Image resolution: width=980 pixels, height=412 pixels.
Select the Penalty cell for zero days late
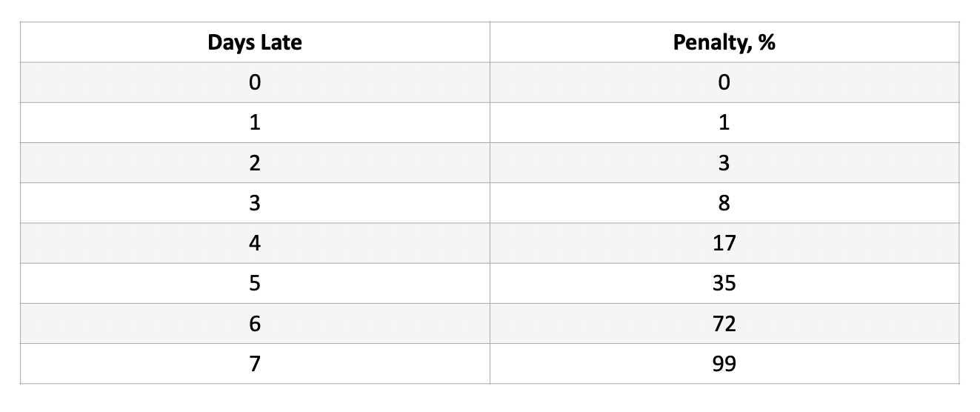(724, 83)
